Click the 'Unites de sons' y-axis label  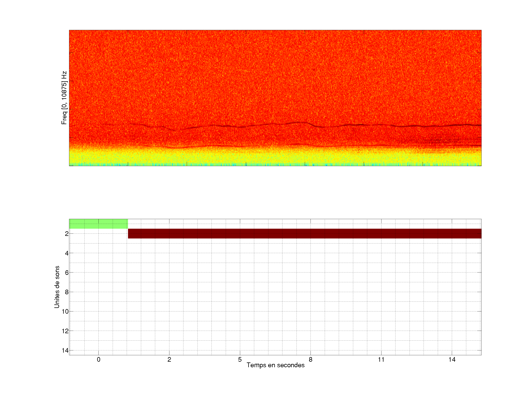[57, 287]
